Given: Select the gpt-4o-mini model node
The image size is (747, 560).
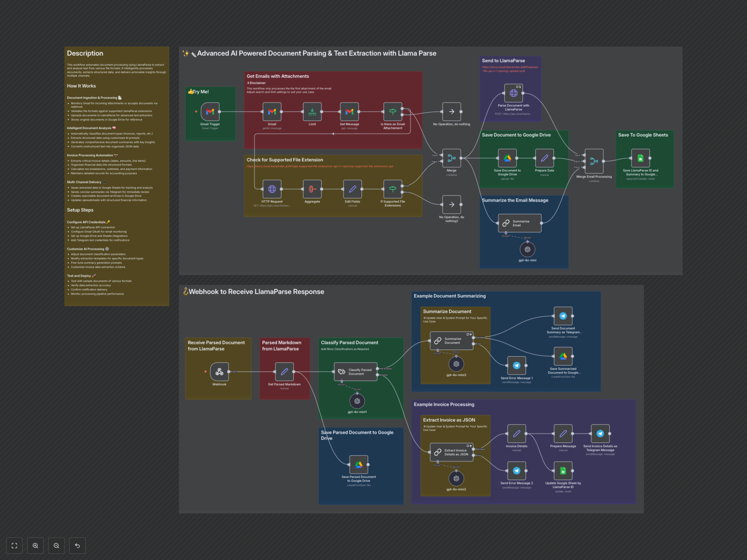Looking at the screenshot, I should 527,250.
